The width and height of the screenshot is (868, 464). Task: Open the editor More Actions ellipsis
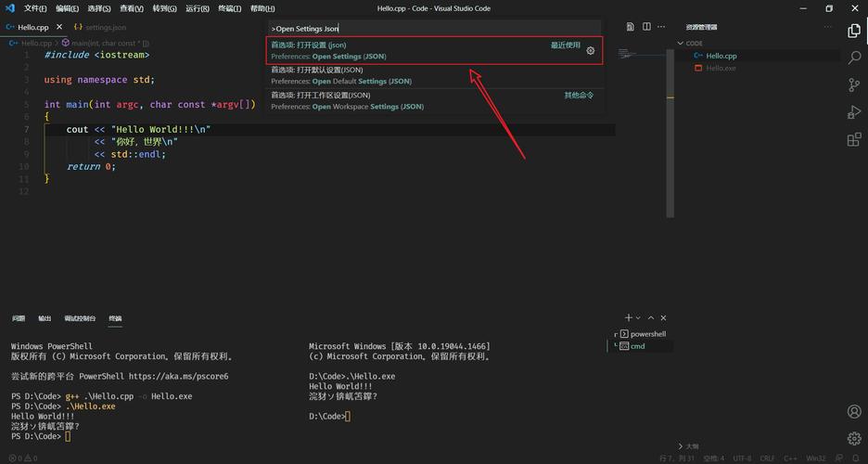[x=661, y=27]
